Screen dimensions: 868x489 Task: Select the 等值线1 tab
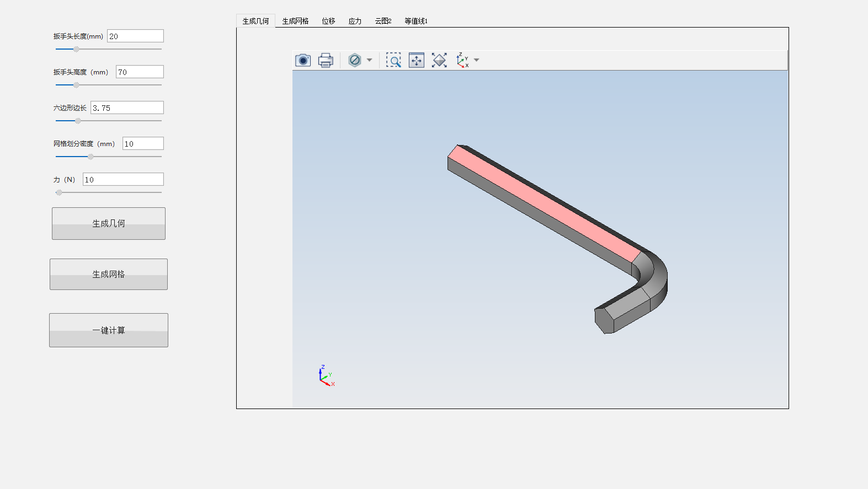click(416, 21)
